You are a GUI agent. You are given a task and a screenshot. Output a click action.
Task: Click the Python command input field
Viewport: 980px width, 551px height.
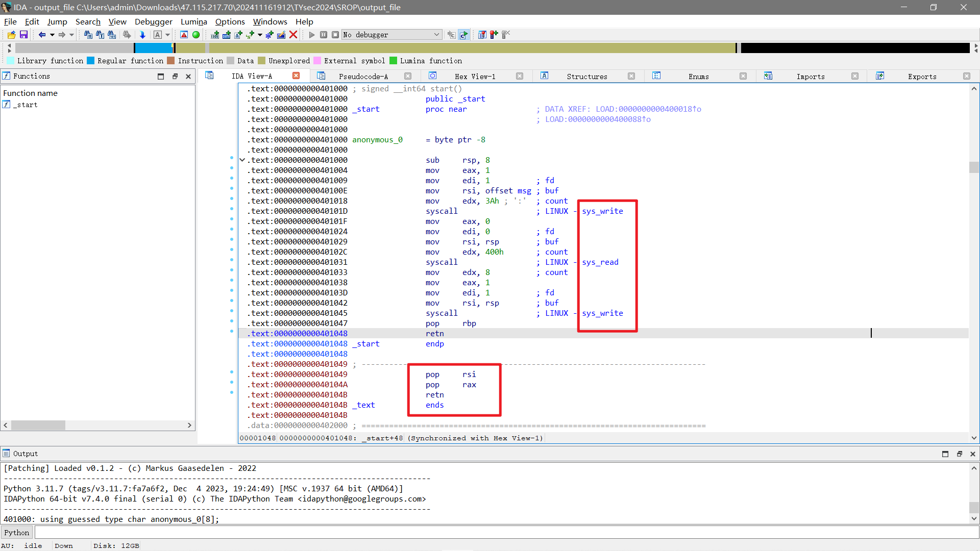pos(506,533)
